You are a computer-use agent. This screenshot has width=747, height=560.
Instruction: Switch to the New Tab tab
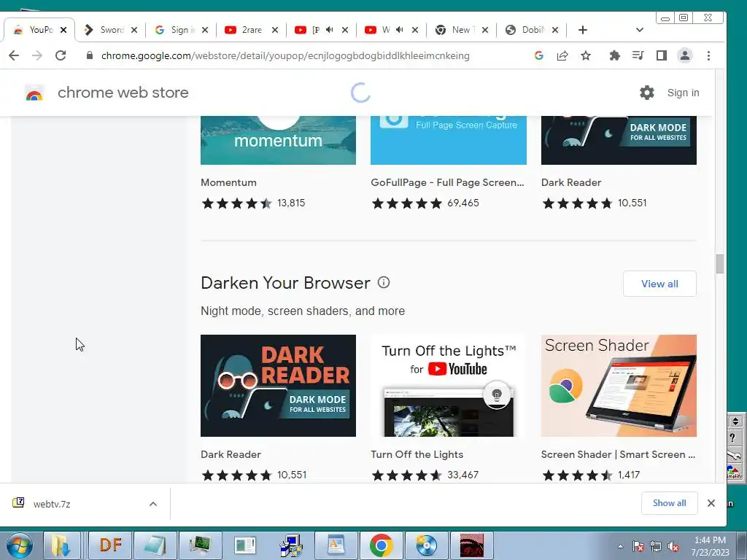pyautogui.click(x=461, y=30)
